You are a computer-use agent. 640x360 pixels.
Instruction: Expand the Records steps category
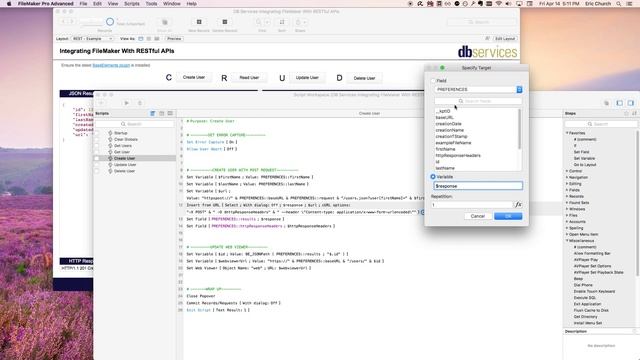point(567,196)
